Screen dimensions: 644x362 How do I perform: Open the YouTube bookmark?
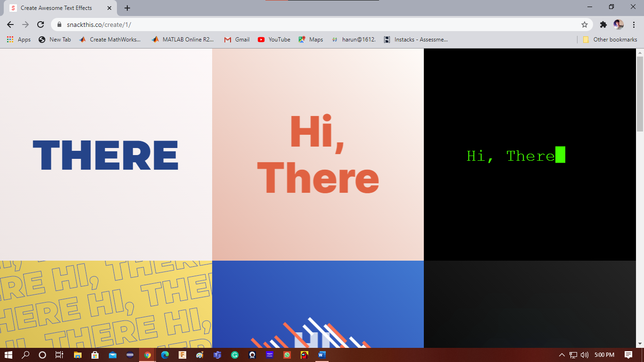click(x=274, y=40)
